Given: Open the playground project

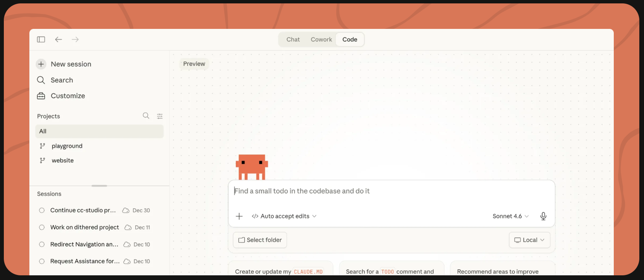Looking at the screenshot, I should 67,146.
